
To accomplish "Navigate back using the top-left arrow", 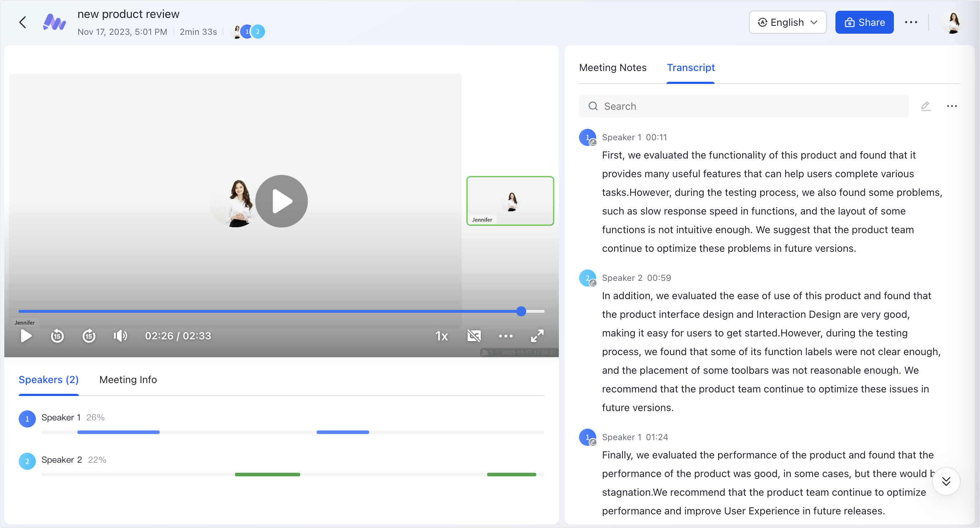I will tap(23, 22).
